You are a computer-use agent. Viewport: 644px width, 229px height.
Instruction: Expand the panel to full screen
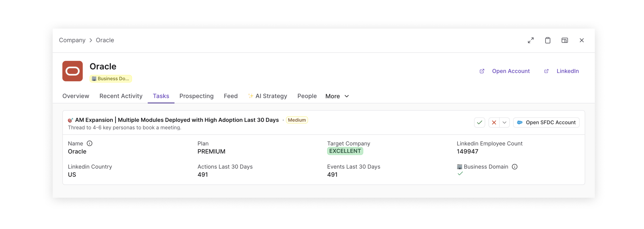coord(531,40)
